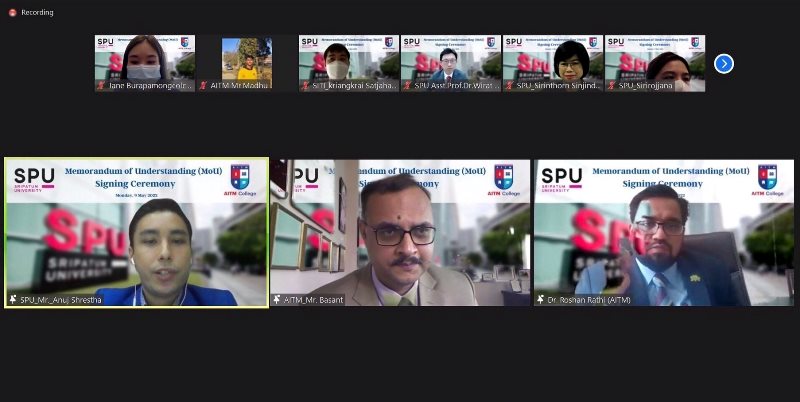Click muted mic icon beside SPU Asst.Prof.Dr.Wirat

click(x=407, y=86)
